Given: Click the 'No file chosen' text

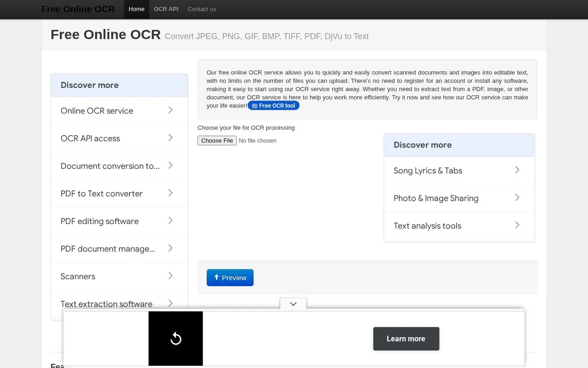Looking at the screenshot, I should [x=257, y=141].
